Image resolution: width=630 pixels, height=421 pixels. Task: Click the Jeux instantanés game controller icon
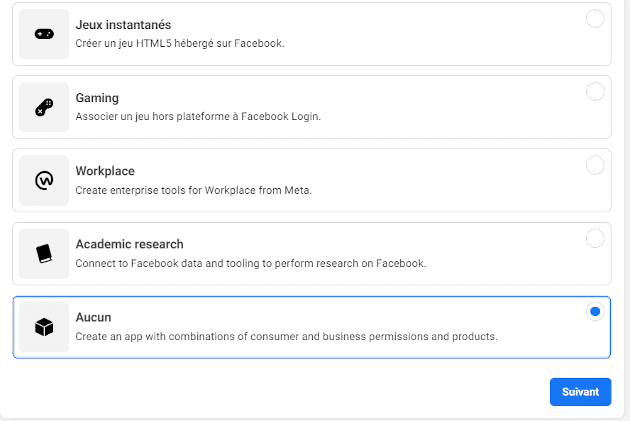coord(44,34)
